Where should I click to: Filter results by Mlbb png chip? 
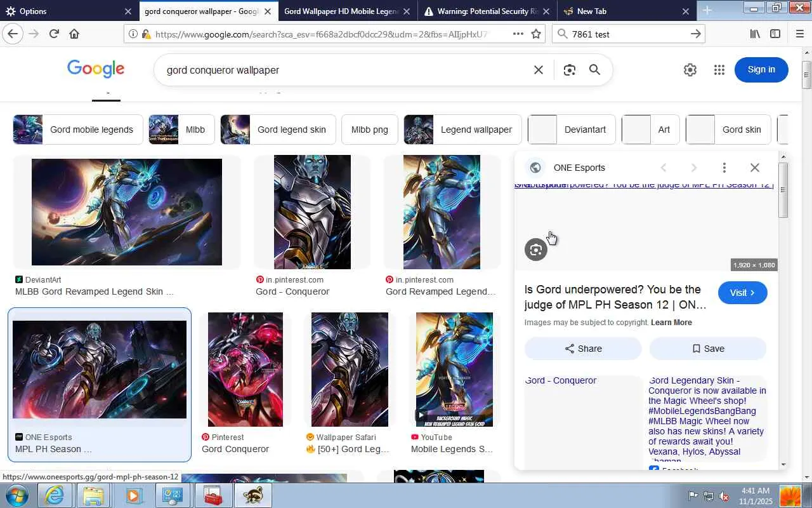[x=370, y=130]
